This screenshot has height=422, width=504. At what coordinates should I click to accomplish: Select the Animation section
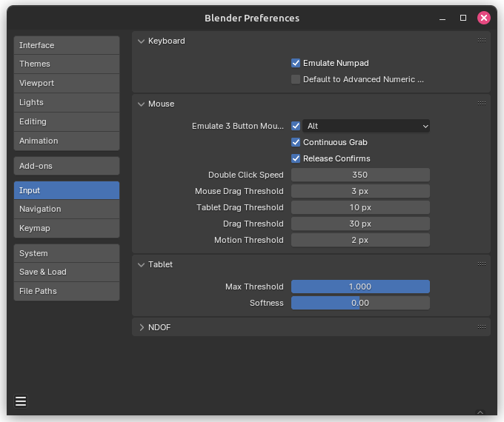67,141
